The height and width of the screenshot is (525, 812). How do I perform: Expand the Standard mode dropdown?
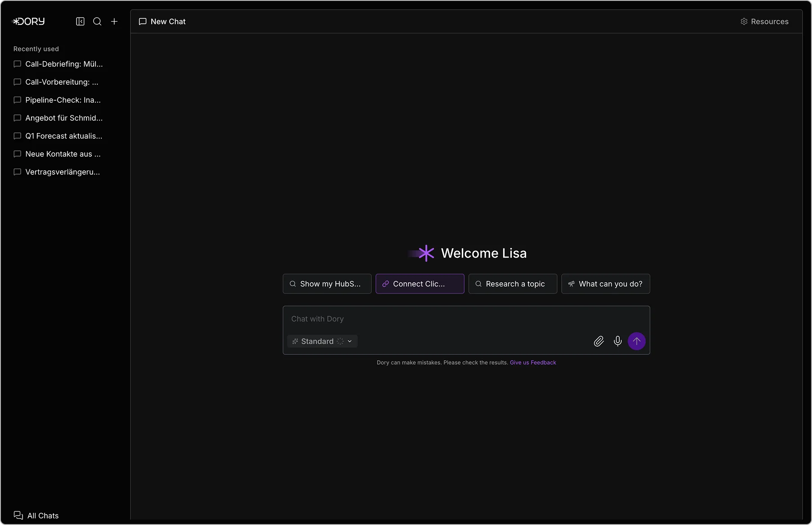[322, 341]
